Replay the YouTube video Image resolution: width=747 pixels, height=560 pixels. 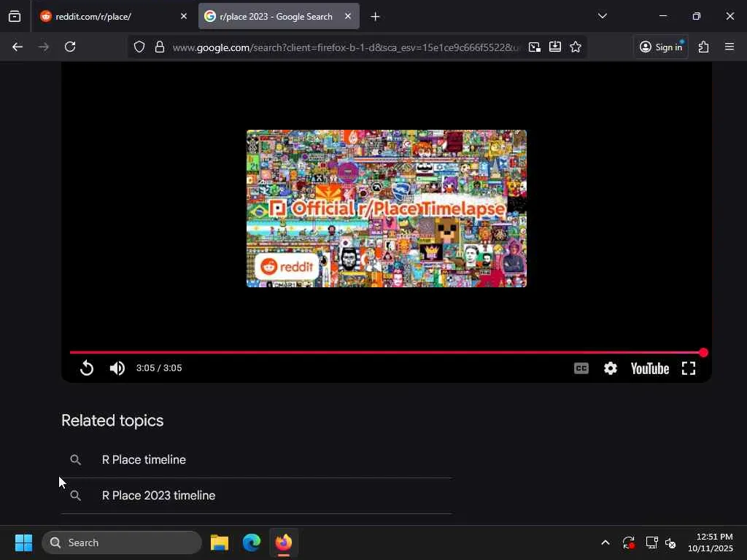click(x=87, y=368)
